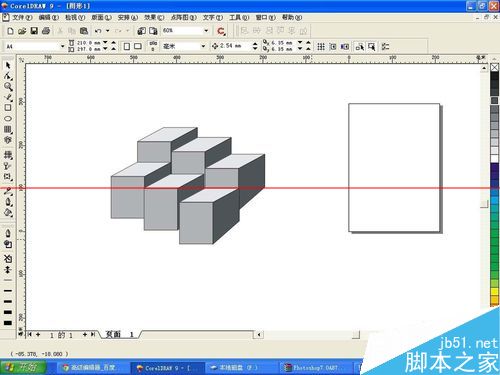Add a page with plus button right of '1 的 1'

tap(85, 334)
